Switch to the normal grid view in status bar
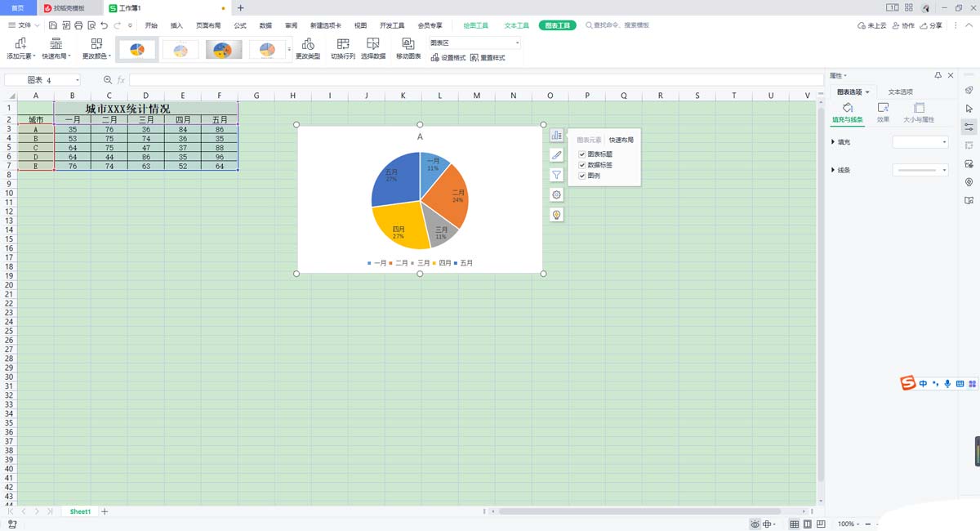Viewport: 980px width, 531px height. click(794, 524)
